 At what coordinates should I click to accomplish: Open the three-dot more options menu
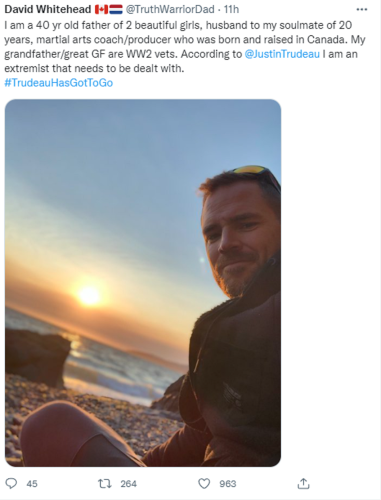(x=362, y=10)
